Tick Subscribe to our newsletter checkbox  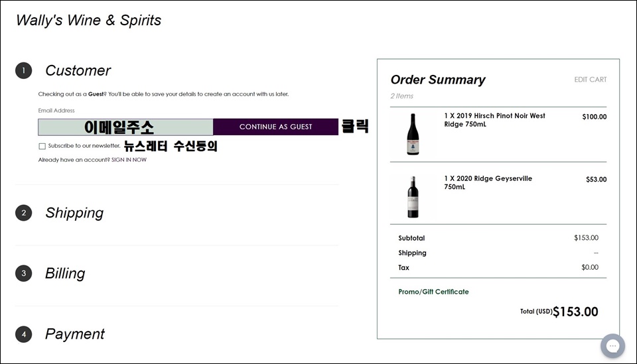[x=42, y=146]
